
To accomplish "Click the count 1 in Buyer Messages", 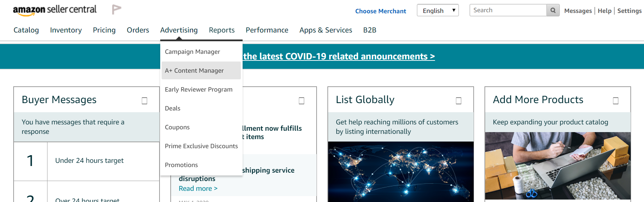I will pos(30,161).
